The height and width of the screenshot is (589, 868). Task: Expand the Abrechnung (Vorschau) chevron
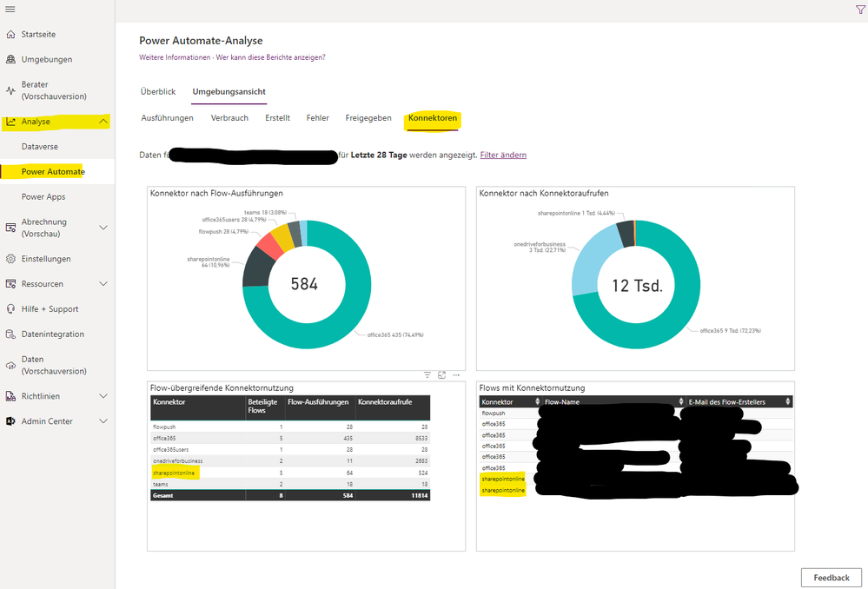click(103, 228)
